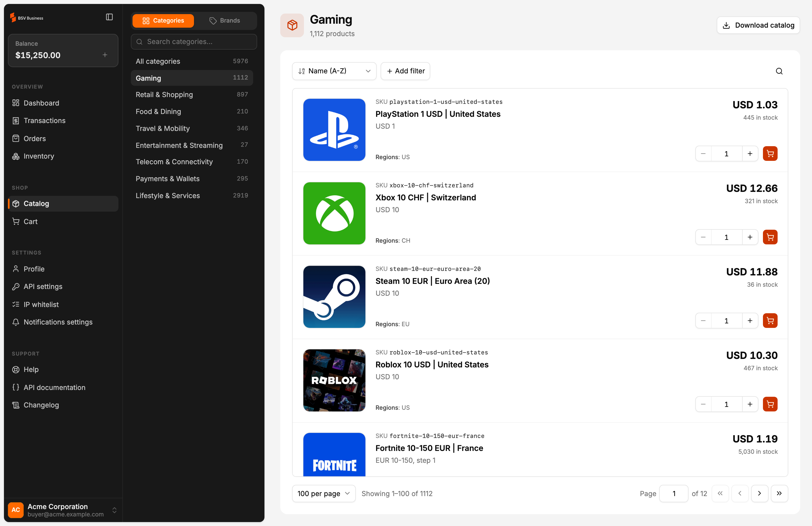Decrease Roblox 10 USD quantity
The image size is (812, 526).
pyautogui.click(x=703, y=404)
